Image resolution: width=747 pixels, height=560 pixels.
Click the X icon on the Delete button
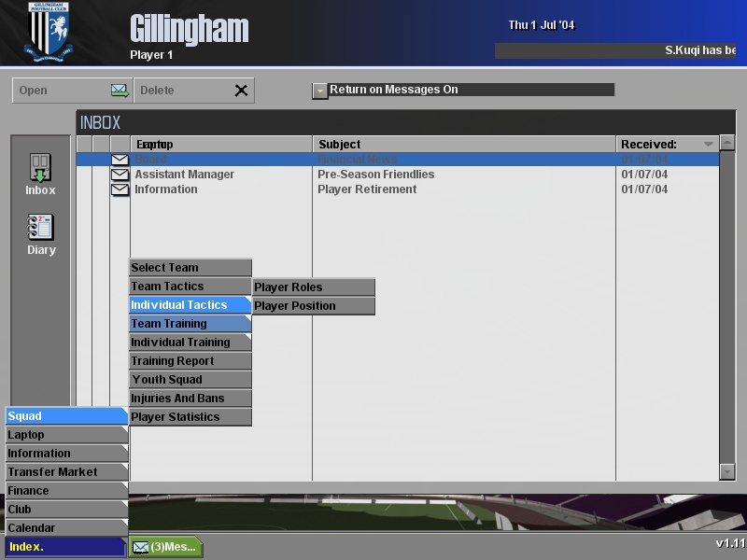[x=241, y=91]
